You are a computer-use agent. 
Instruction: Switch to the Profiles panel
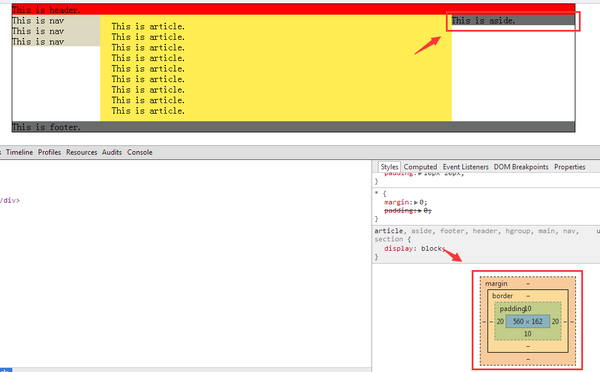point(49,152)
